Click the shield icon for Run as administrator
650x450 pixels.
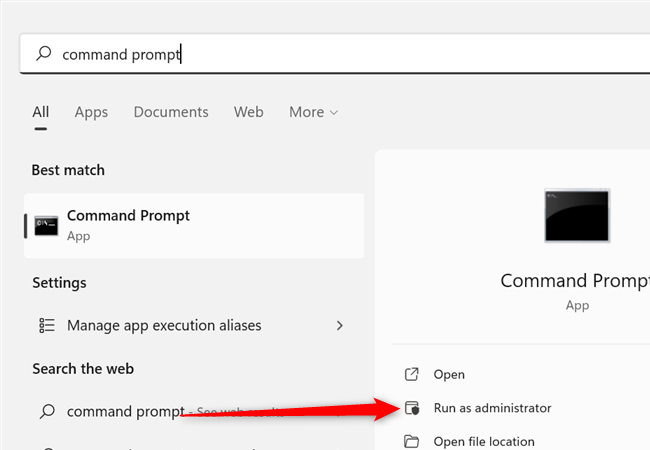point(411,408)
